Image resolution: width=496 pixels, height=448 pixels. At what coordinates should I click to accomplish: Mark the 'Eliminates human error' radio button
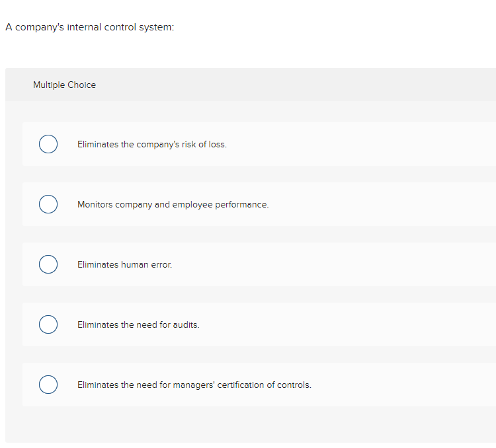(x=48, y=264)
